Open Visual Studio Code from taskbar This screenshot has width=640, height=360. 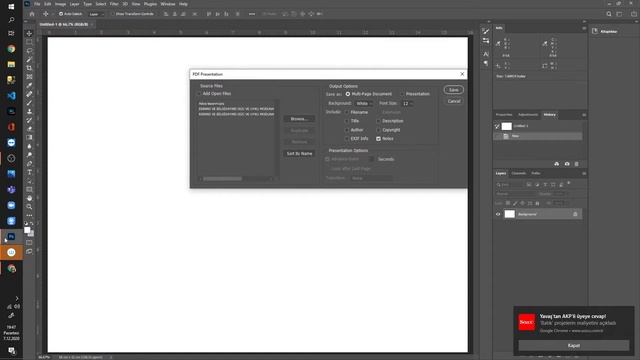11,96
